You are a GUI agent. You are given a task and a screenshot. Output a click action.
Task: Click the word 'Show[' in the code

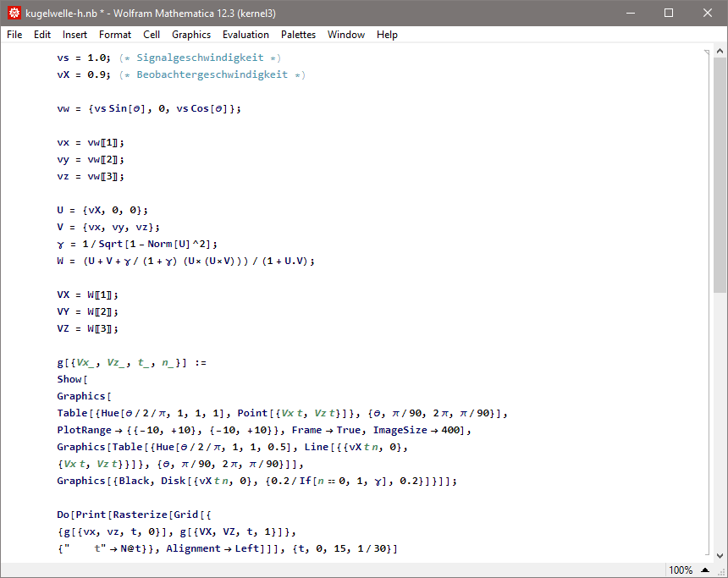72,379
